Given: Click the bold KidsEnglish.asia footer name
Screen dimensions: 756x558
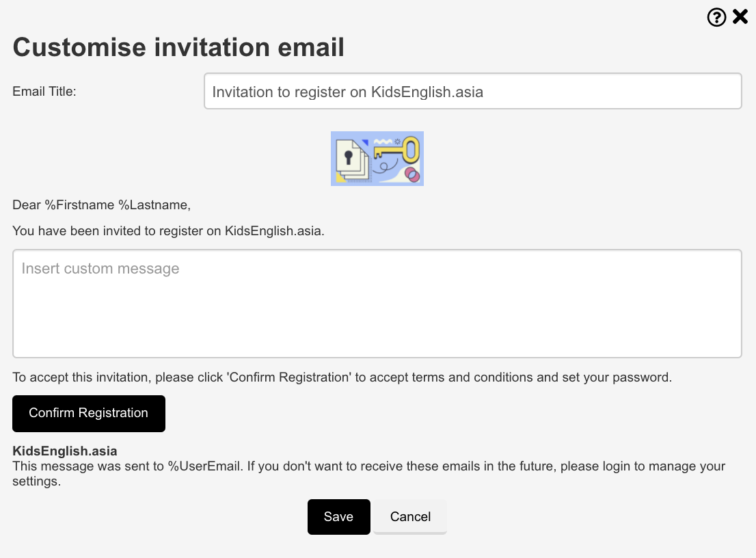Looking at the screenshot, I should 65,451.
